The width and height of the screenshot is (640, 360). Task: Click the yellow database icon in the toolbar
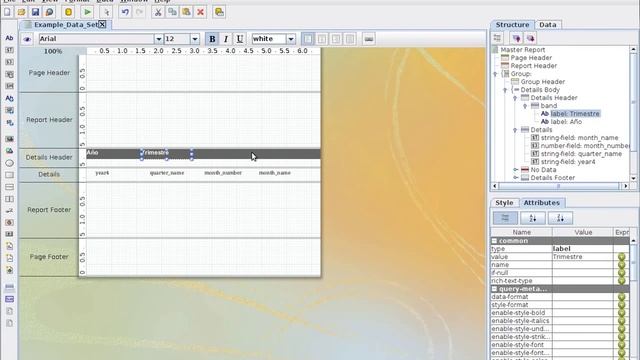pos(68,12)
